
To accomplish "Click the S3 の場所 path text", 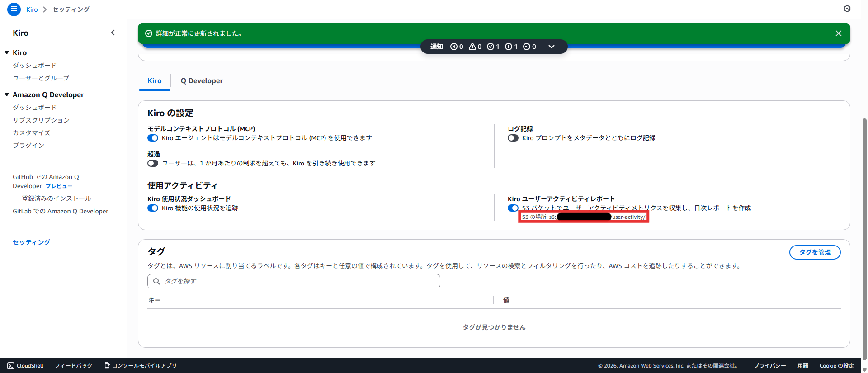I will [x=584, y=217].
